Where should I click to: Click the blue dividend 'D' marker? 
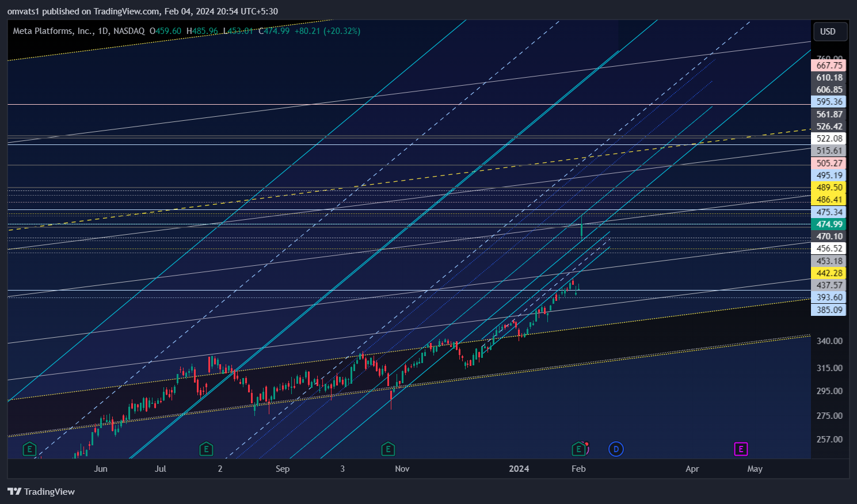[616, 449]
